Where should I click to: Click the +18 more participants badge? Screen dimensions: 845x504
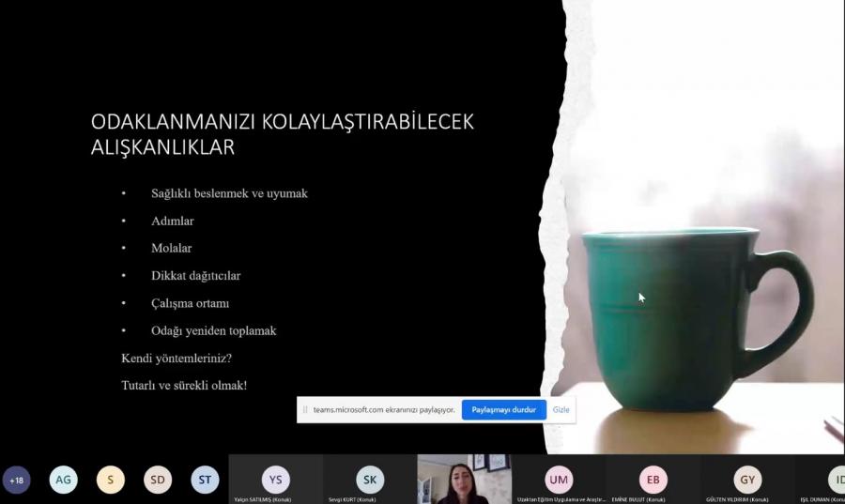(x=16, y=480)
